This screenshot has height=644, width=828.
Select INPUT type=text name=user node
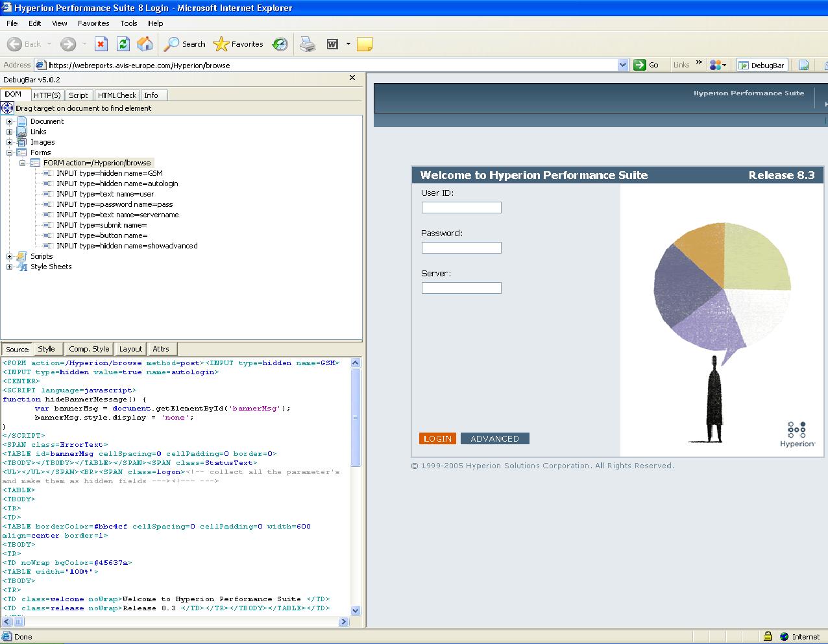[105, 194]
